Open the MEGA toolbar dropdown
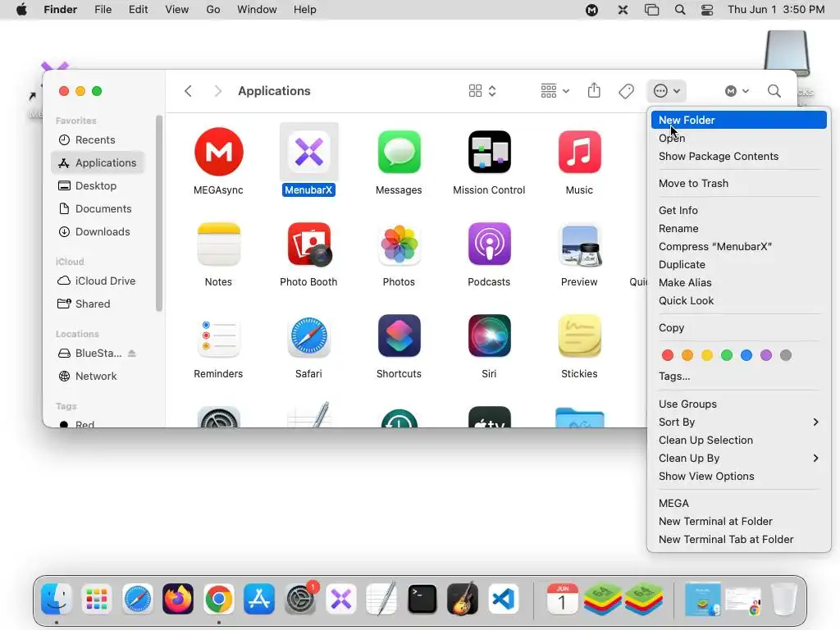Viewport: 840px width, 630px height. pos(737,91)
